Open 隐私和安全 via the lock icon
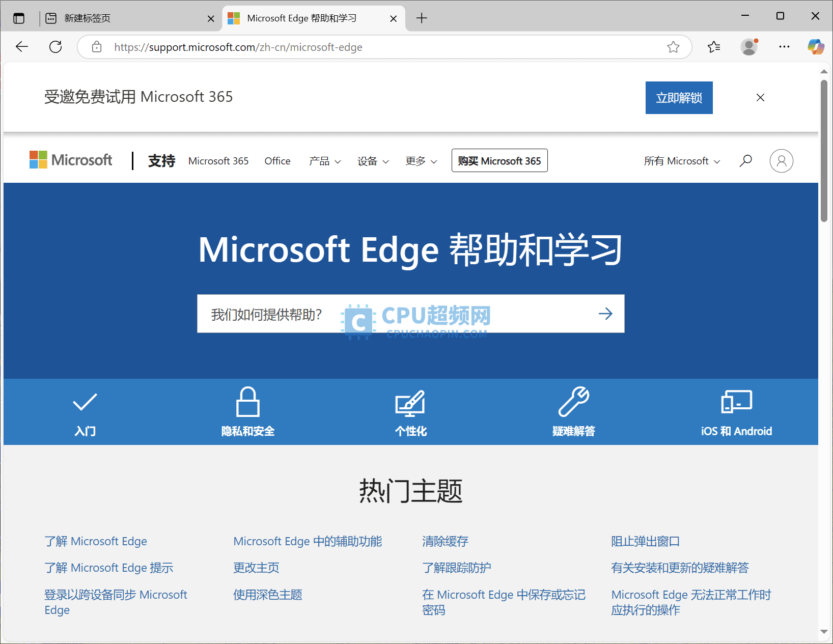This screenshot has width=833, height=644. pyautogui.click(x=247, y=402)
